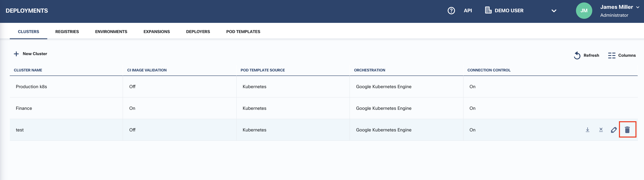Click download icon in test row
The width and height of the screenshot is (644, 180).
click(588, 130)
